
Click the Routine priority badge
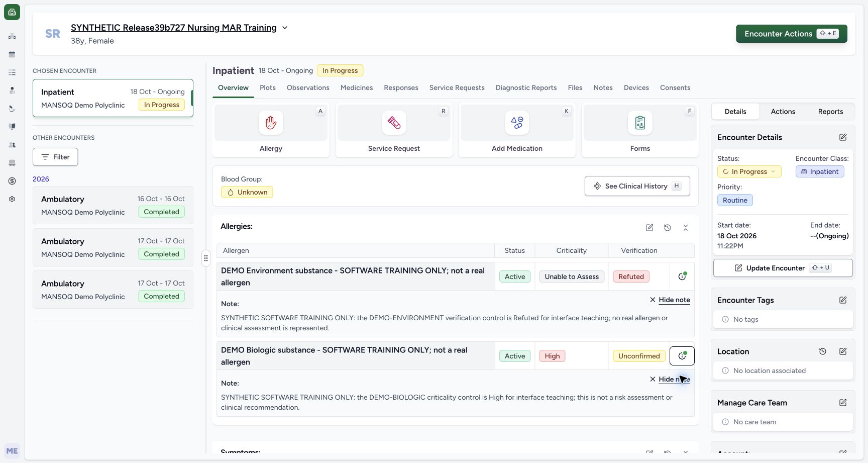click(735, 200)
